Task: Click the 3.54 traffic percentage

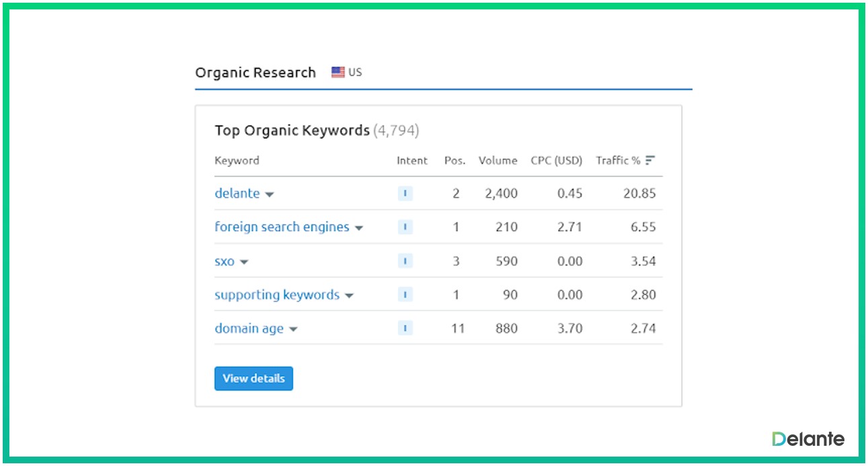Action: pyautogui.click(x=643, y=261)
